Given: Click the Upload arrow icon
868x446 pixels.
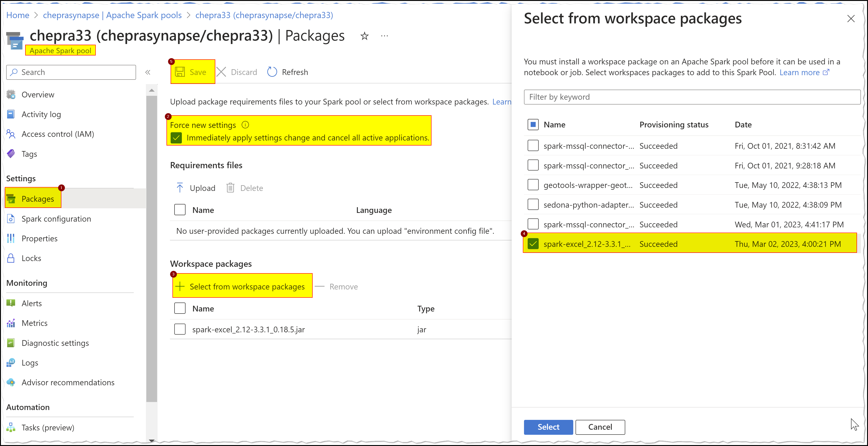Looking at the screenshot, I should pos(180,188).
